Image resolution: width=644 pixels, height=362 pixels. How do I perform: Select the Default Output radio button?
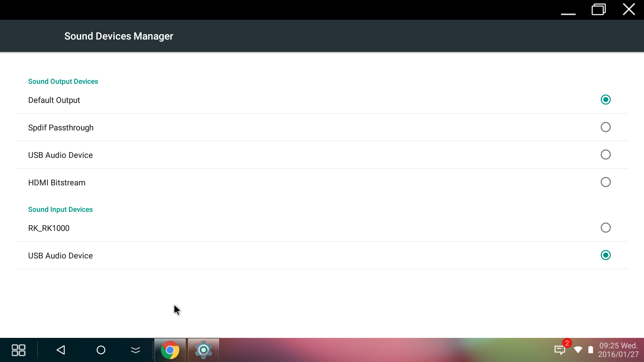605,100
